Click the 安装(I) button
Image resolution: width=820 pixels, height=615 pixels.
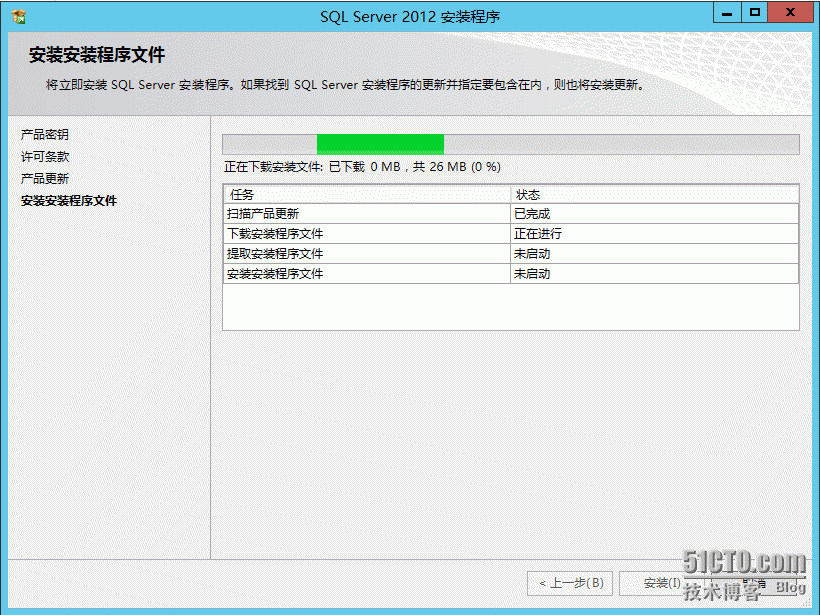[662, 583]
